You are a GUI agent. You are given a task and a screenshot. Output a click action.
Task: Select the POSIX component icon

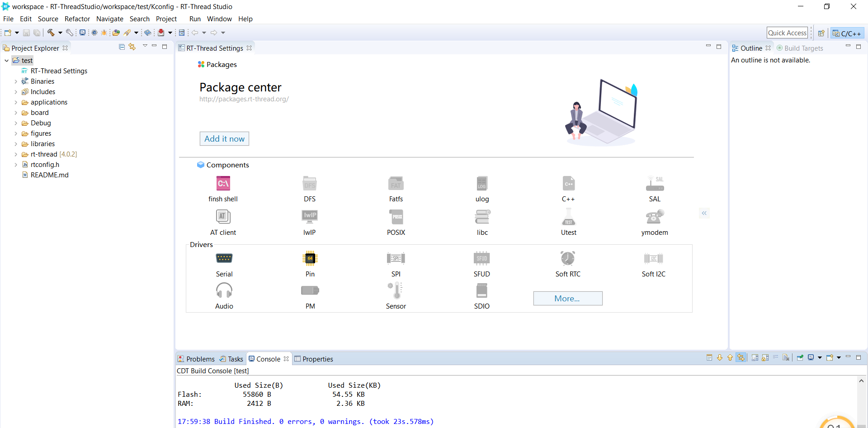[396, 217]
